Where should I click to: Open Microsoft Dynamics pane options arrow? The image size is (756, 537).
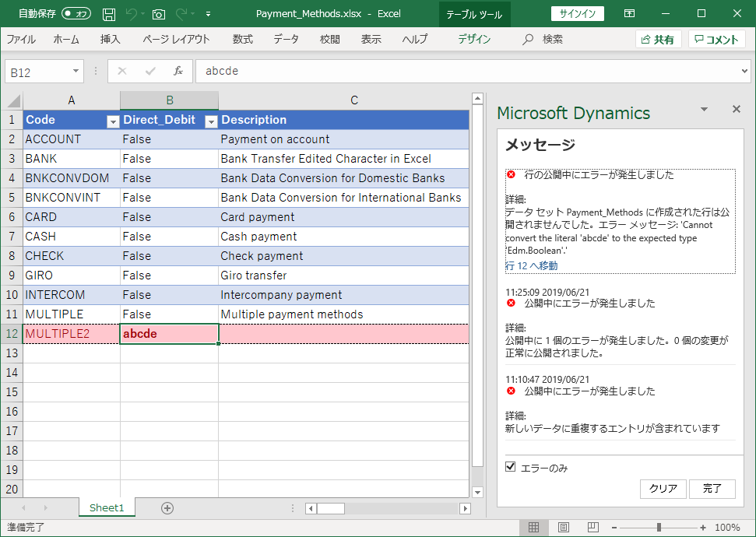pos(704,110)
